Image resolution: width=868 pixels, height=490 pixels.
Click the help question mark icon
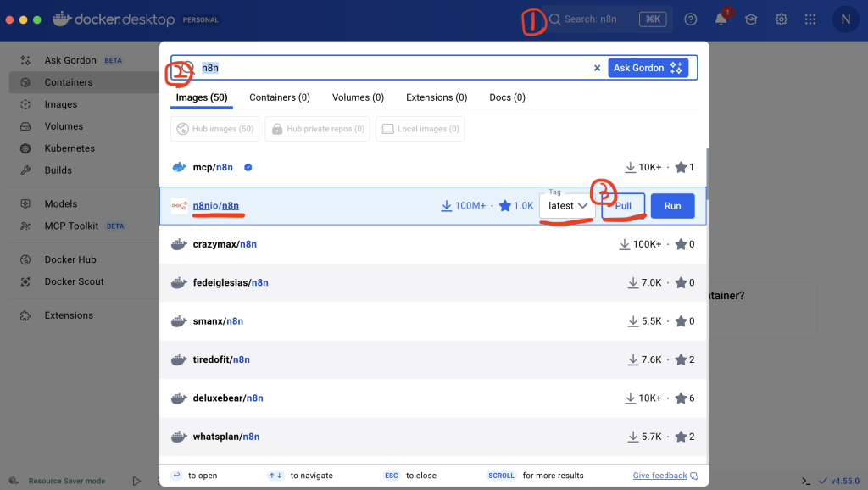(691, 19)
